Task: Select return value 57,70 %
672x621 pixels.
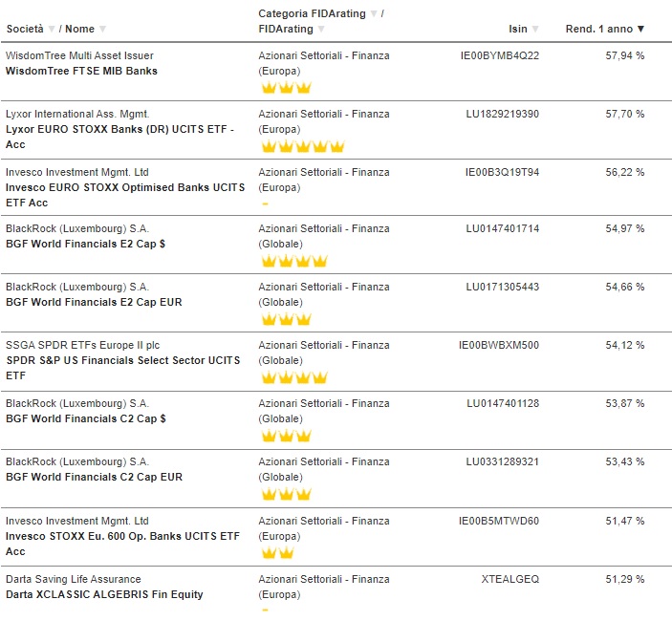Action: point(625,114)
